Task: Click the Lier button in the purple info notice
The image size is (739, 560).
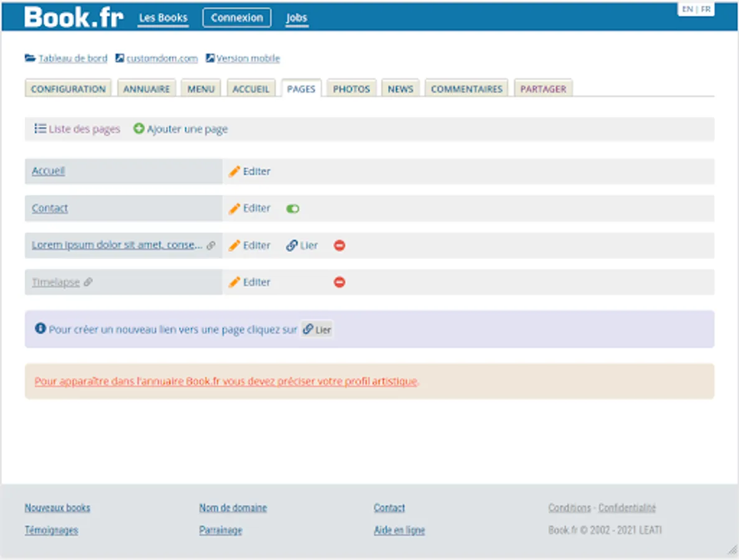Action: (x=317, y=329)
